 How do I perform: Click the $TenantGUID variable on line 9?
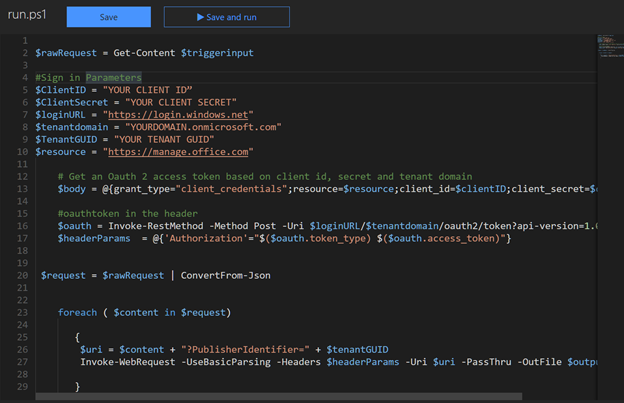pyautogui.click(x=66, y=139)
